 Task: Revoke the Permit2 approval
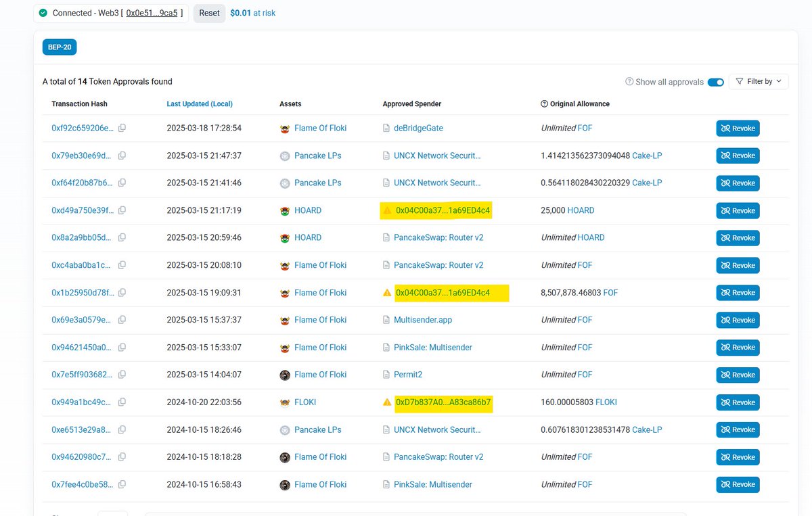[x=738, y=375]
